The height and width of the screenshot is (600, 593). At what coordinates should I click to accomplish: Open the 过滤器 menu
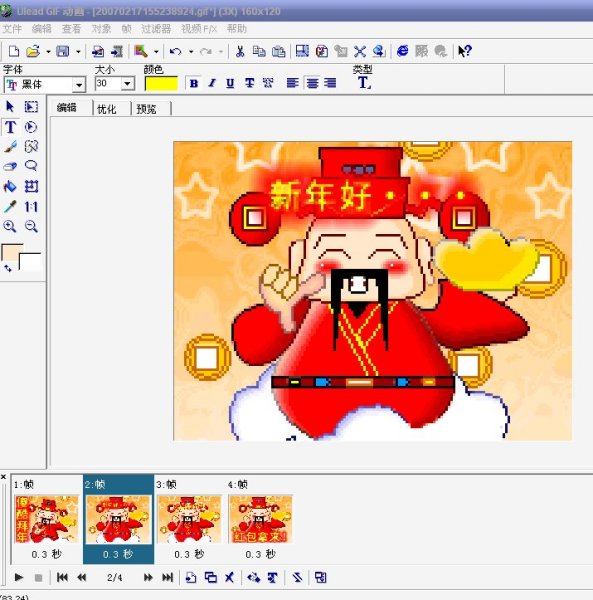156,29
